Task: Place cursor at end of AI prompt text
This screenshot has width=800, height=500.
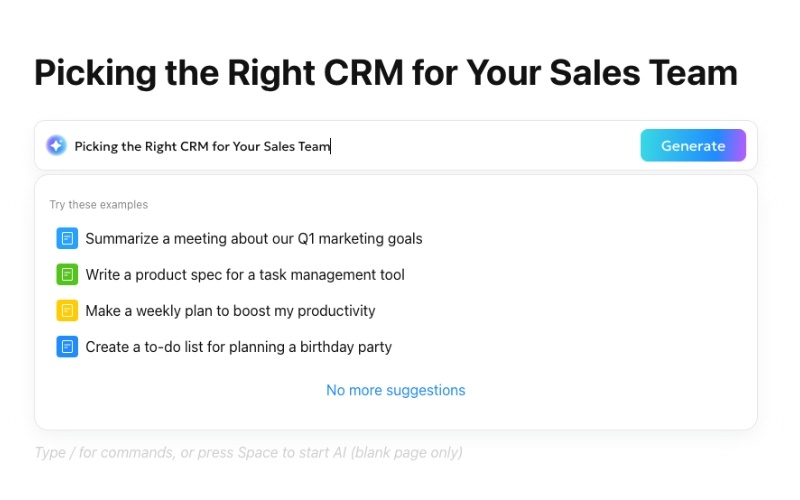Action: click(330, 146)
